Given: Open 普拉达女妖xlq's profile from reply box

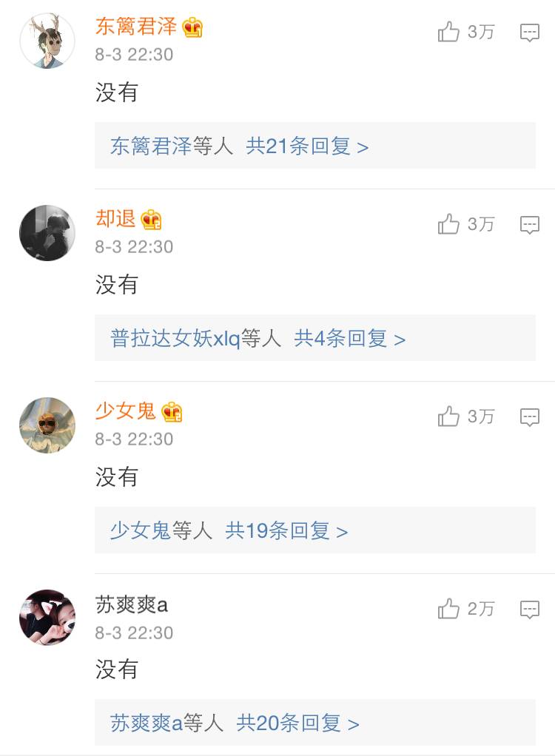Looking at the screenshot, I should tap(175, 339).
